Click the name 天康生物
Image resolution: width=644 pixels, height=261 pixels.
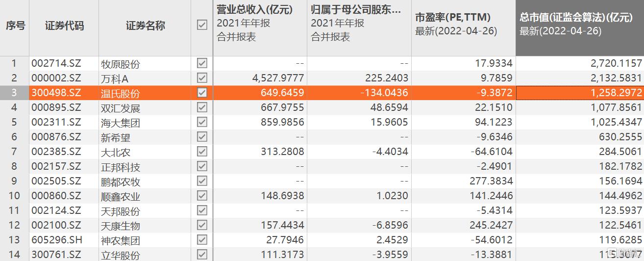coord(121,226)
